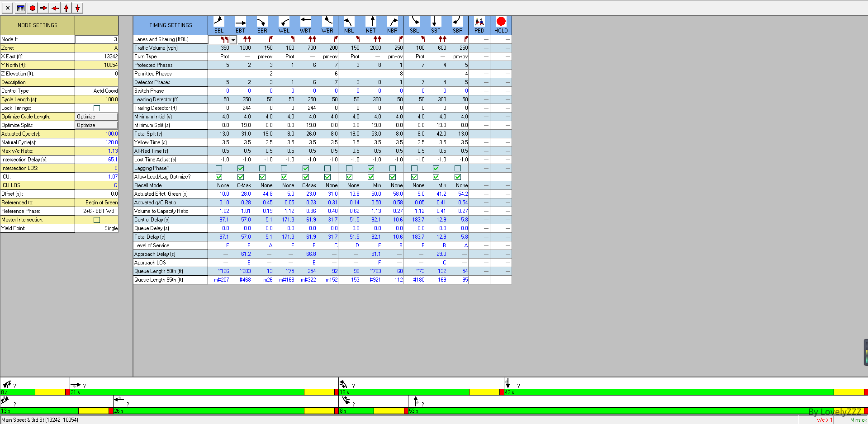This screenshot has height=424, width=868.
Task: Select the SBT movement column header
Action: [436, 25]
